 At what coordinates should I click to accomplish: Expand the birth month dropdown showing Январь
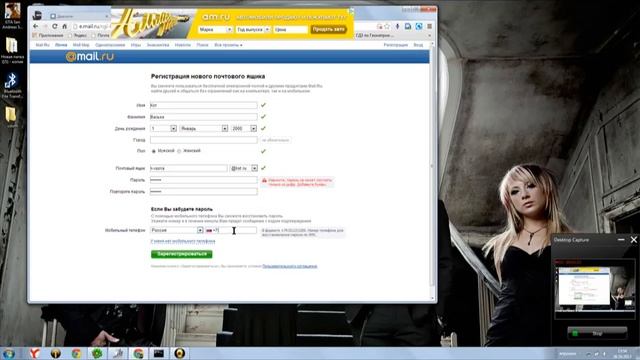coord(224,129)
